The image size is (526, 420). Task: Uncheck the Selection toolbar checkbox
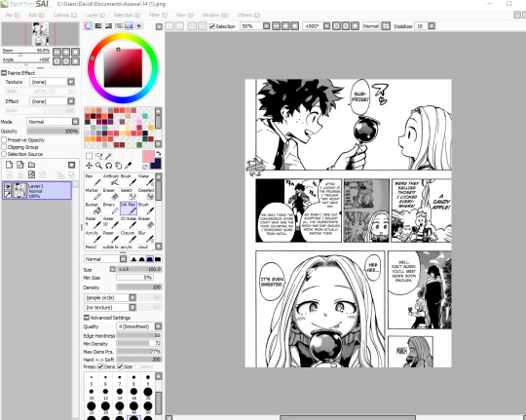pyautogui.click(x=212, y=26)
